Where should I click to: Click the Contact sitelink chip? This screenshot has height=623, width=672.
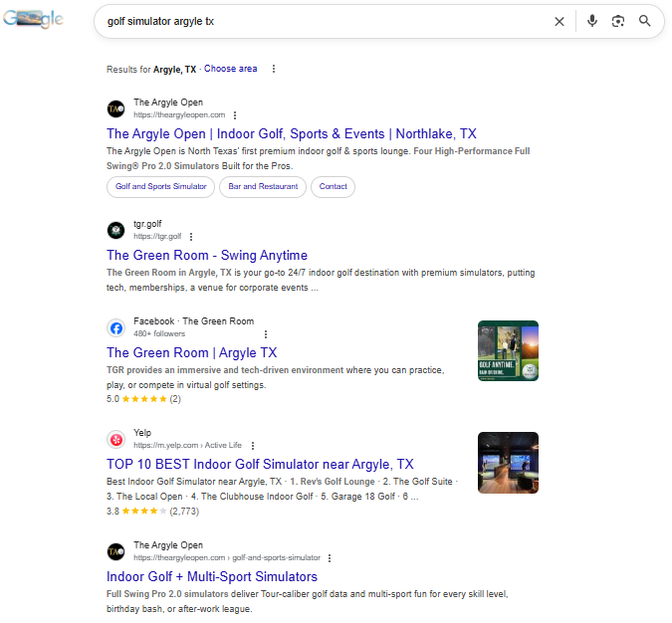point(333,186)
